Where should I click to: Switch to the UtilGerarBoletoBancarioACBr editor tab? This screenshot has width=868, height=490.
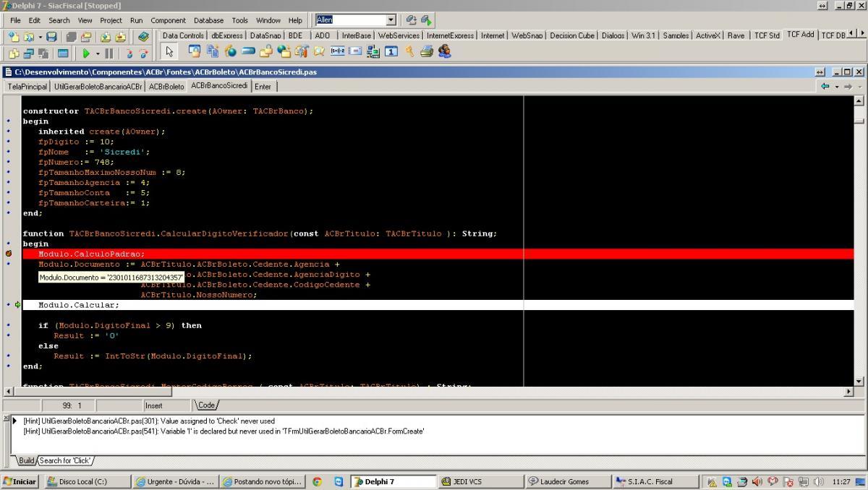tap(98, 86)
